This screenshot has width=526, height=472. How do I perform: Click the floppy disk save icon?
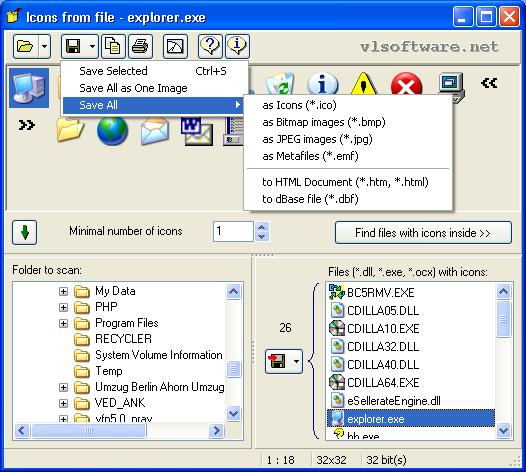[73, 46]
